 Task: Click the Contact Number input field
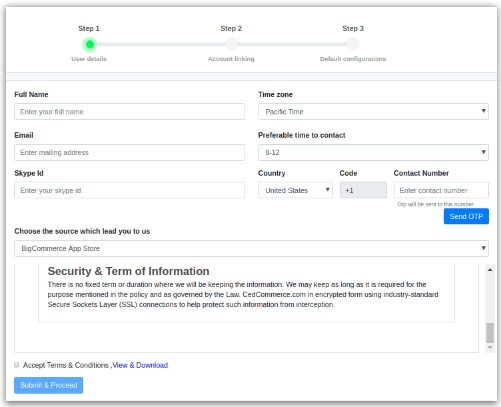point(441,190)
